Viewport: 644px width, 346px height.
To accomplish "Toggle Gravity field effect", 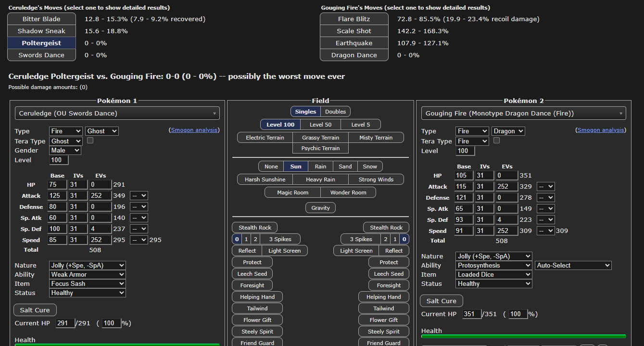I will coord(320,208).
